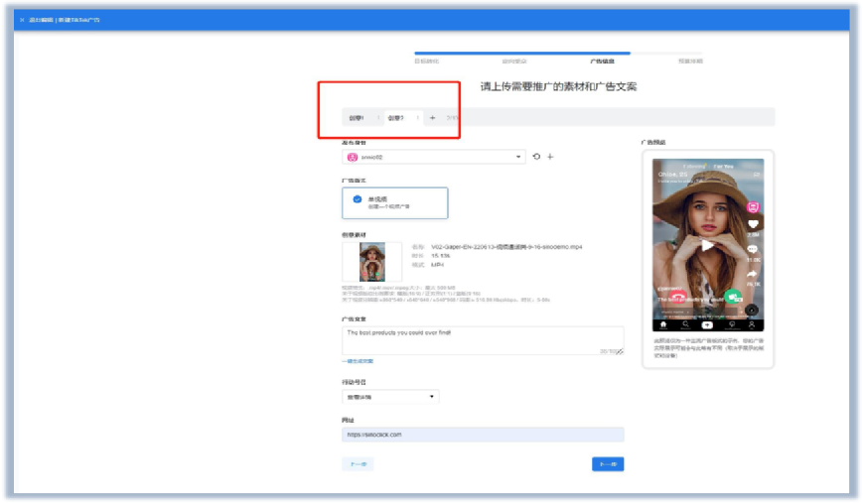Tap the heart like icon in preview
This screenshot has height=504, width=863.
point(753,223)
